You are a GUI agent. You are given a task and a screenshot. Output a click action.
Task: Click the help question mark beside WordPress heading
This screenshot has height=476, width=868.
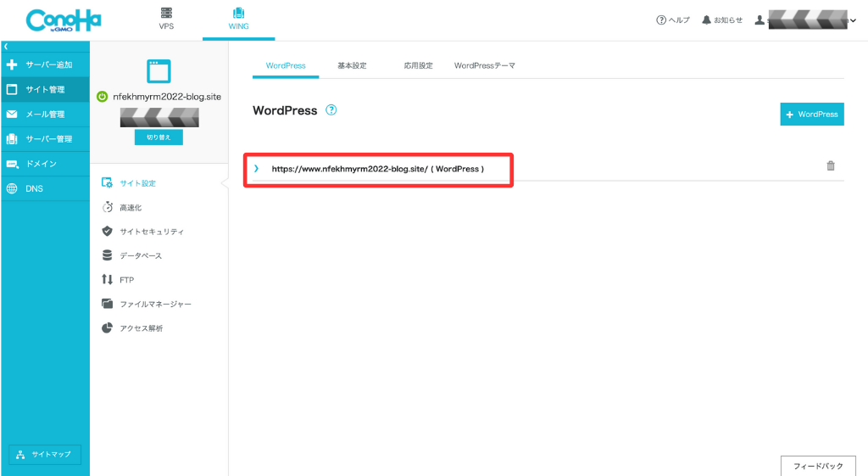point(331,109)
